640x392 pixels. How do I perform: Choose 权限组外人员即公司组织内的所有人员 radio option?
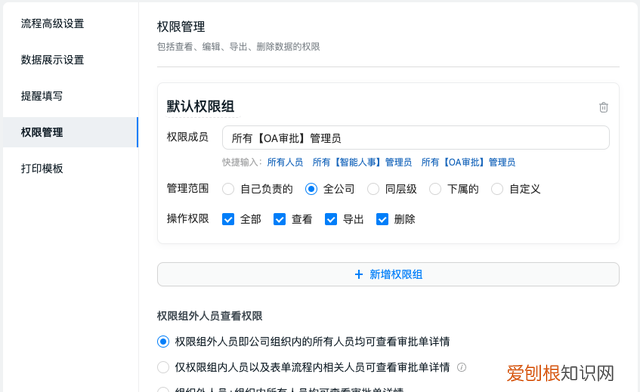pos(163,341)
